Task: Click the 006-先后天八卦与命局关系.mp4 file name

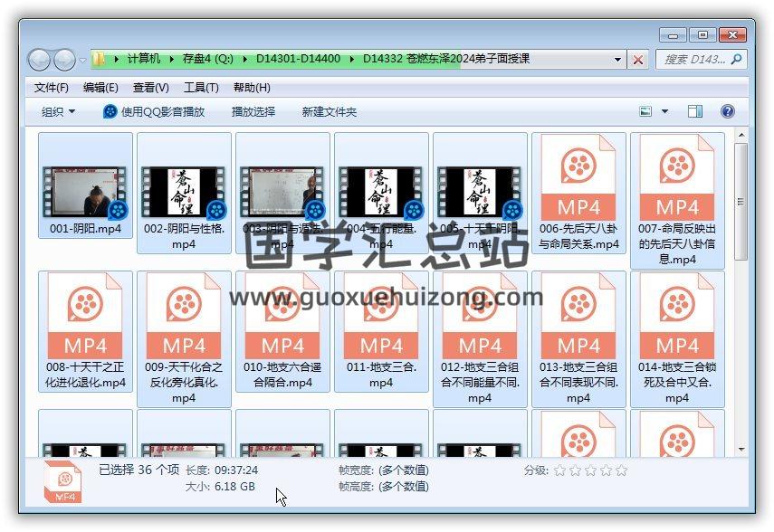Action: (x=578, y=236)
